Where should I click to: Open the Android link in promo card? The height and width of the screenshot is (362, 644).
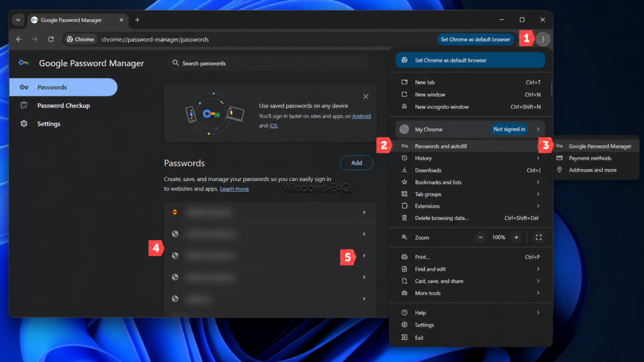coord(361,116)
